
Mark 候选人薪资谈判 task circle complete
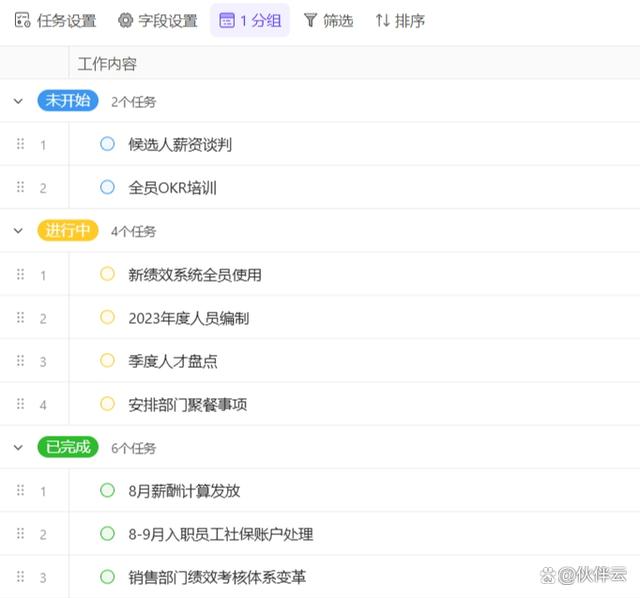tap(107, 144)
